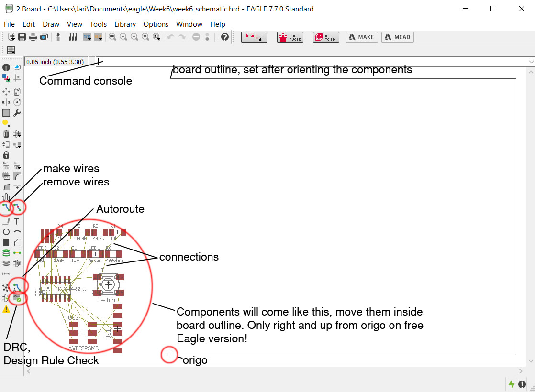Open the View menu
The width and height of the screenshot is (535, 392).
pyautogui.click(x=74, y=24)
